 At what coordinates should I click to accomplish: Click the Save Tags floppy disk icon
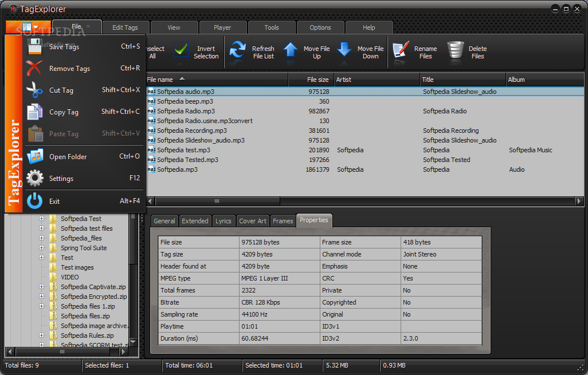(35, 47)
